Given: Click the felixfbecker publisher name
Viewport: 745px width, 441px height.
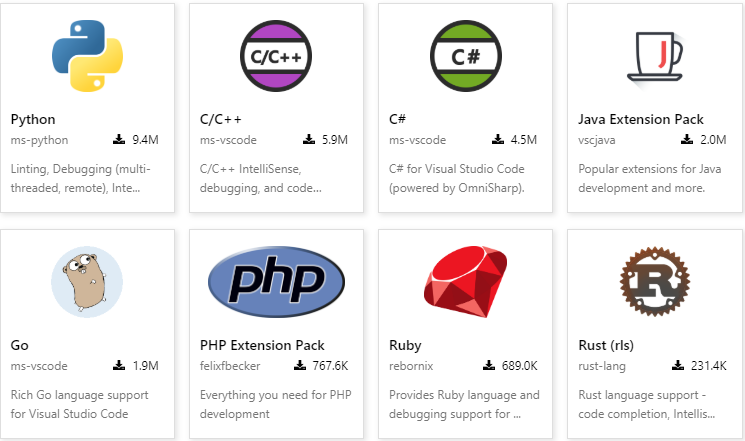Looking at the screenshot, I should pos(230,366).
